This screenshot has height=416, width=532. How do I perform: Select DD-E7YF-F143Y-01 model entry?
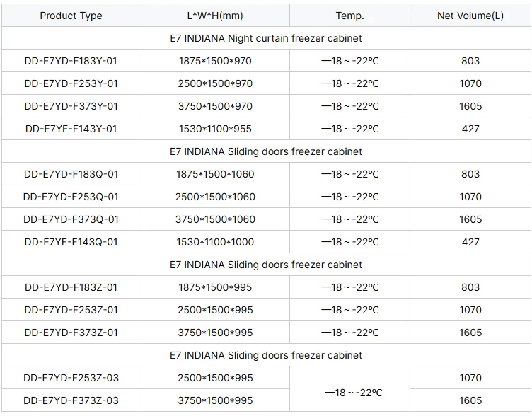[x=71, y=129]
